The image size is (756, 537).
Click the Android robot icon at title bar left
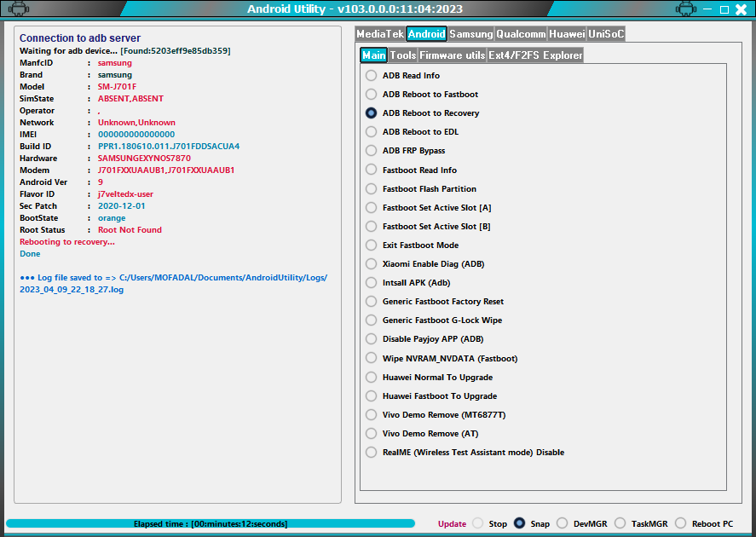click(x=18, y=9)
